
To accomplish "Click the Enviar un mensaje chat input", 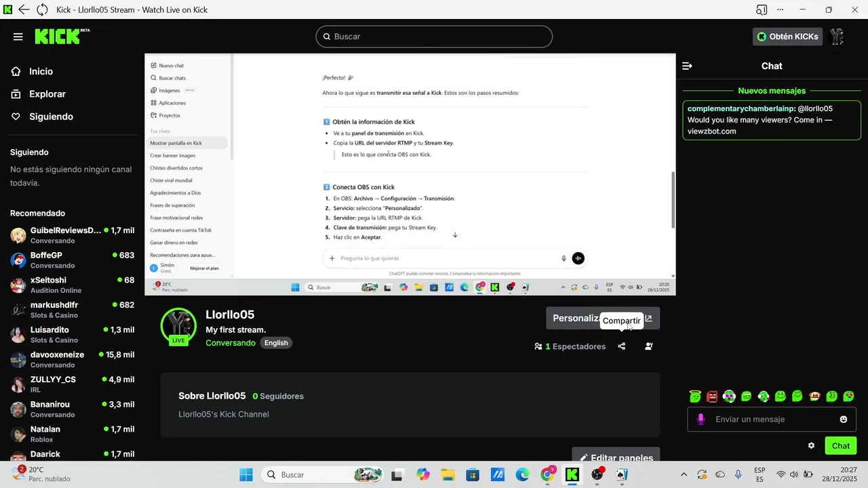I will pos(772,420).
